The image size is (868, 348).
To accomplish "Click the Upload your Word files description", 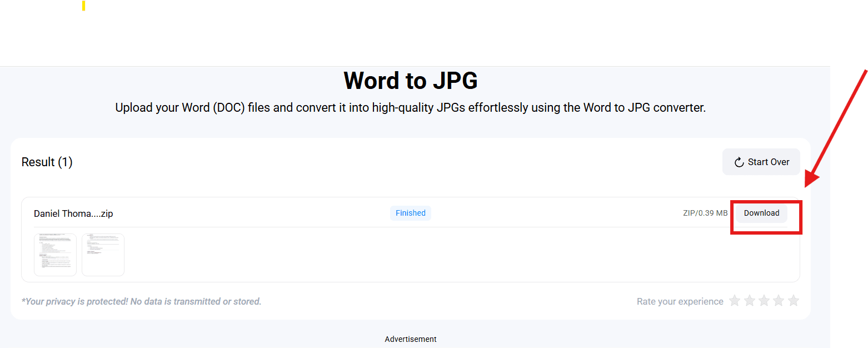I will coord(410,108).
